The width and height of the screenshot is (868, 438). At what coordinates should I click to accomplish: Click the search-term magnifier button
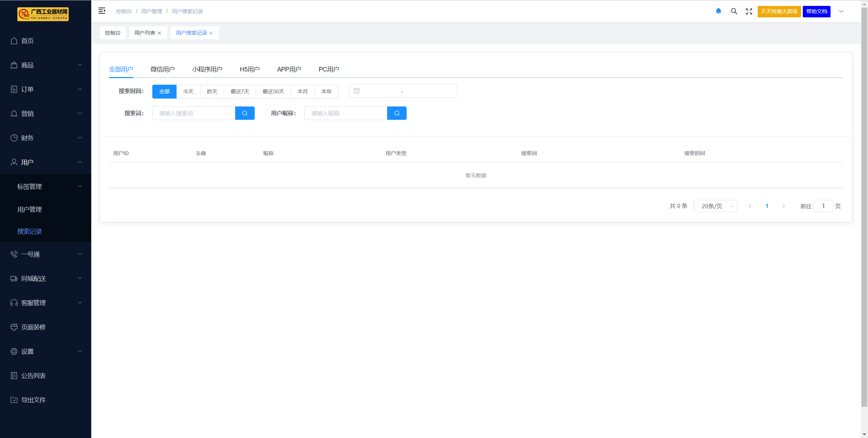coord(245,113)
